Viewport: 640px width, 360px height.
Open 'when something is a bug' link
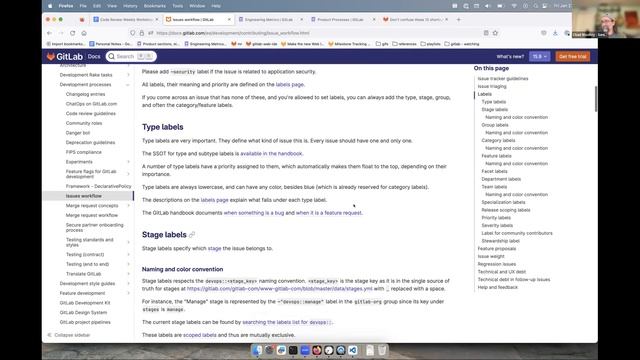[253, 213]
